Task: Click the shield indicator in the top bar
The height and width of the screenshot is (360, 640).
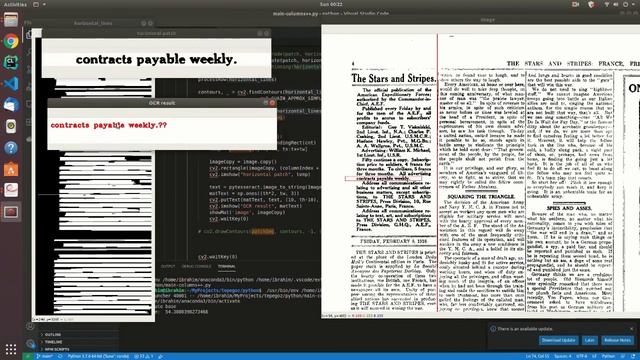Action: [591, 4]
